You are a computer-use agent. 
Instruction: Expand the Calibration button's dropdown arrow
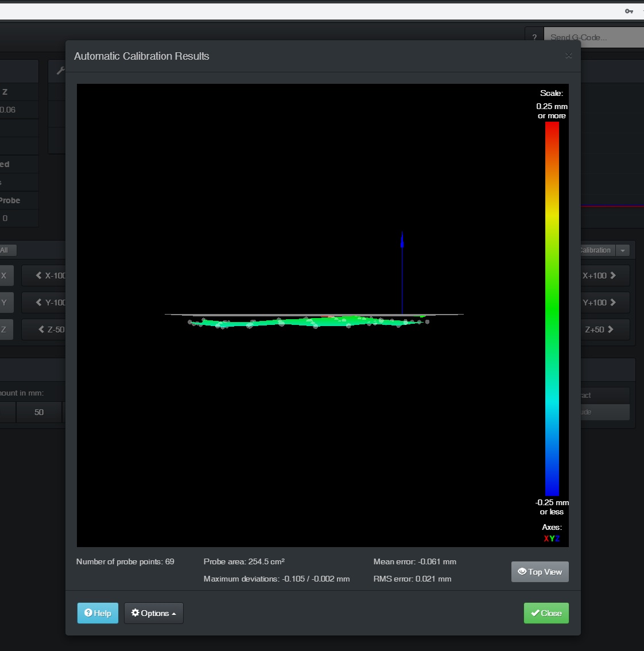pyautogui.click(x=622, y=250)
